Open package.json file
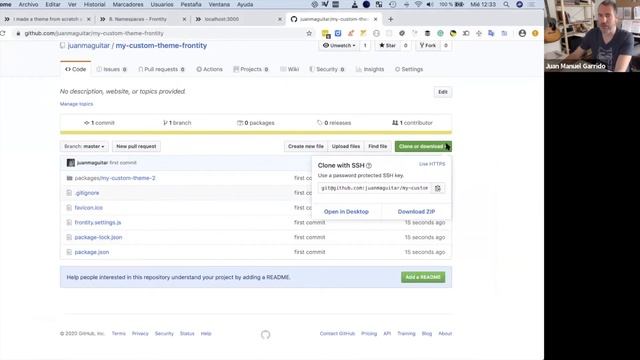 [x=92, y=252]
